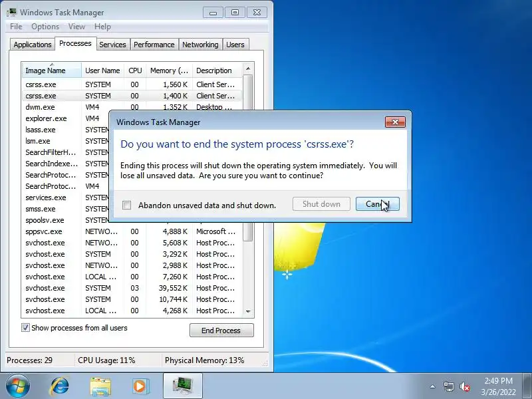
Task: Sort by Memory column header
Action: pyautogui.click(x=169, y=70)
